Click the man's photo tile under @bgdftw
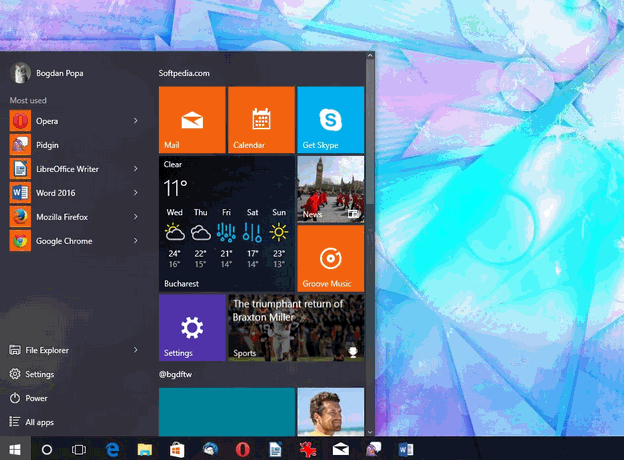624x460 pixels. pyautogui.click(x=331, y=412)
